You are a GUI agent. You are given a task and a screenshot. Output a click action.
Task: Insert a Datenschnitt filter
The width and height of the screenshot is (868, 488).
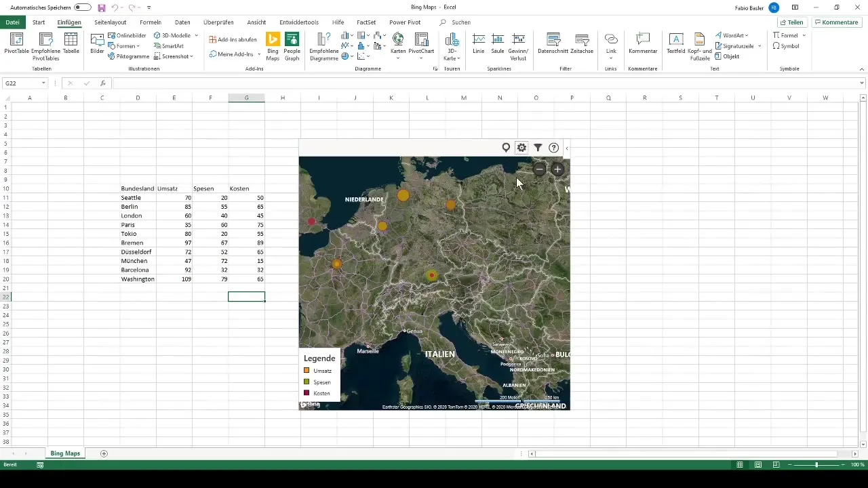(x=553, y=43)
